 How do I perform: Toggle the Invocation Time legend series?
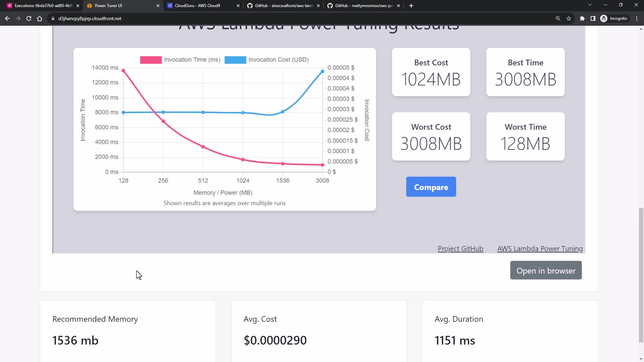[x=180, y=60]
